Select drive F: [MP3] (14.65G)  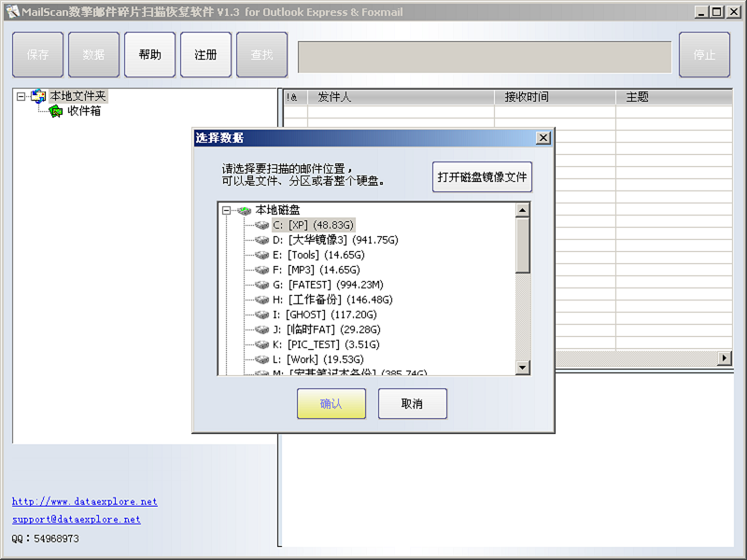317,270
